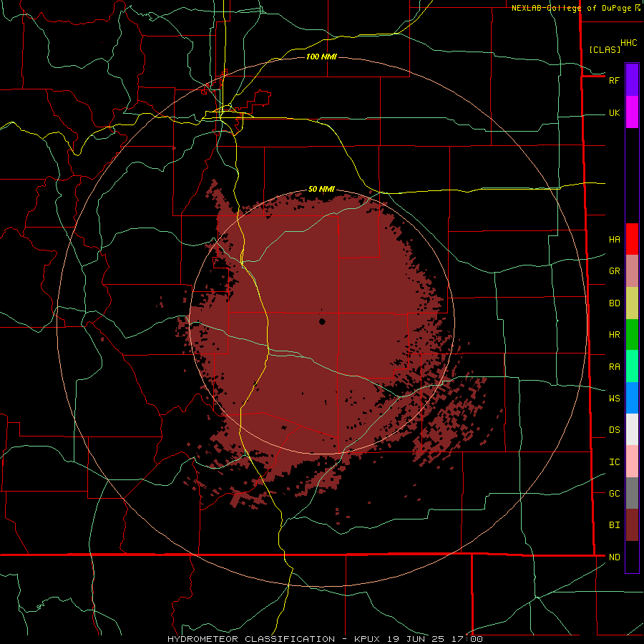The height and width of the screenshot is (644, 644).
Task: Click the NEXLAB-College of DuPage credit text
Action: pyautogui.click(x=571, y=8)
